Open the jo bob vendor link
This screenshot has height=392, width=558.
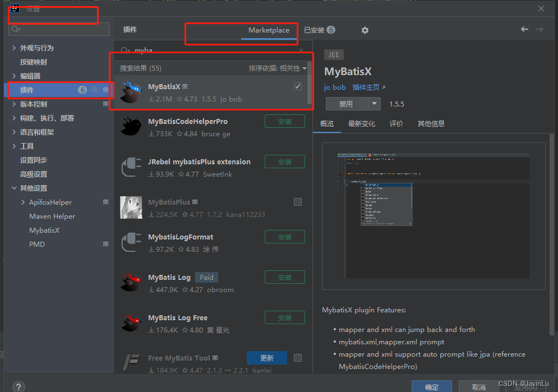(334, 87)
